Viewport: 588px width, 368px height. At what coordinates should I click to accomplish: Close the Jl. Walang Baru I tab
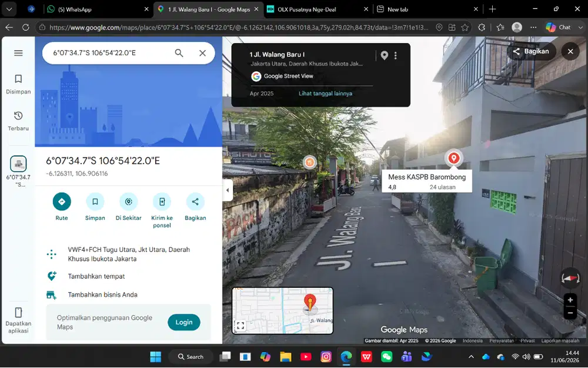click(256, 9)
